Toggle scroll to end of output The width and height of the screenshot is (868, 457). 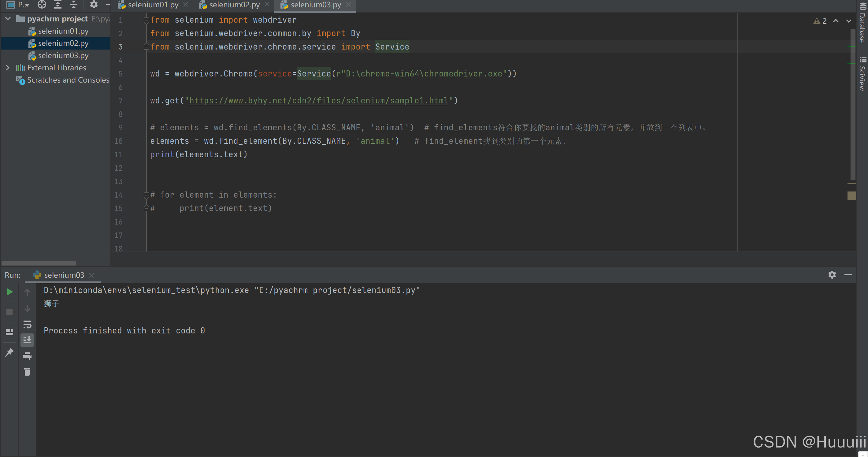coord(27,340)
